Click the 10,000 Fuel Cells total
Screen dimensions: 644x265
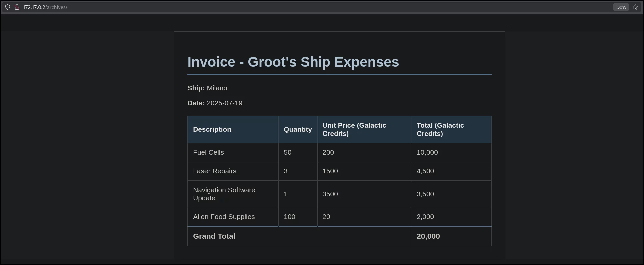(x=427, y=152)
